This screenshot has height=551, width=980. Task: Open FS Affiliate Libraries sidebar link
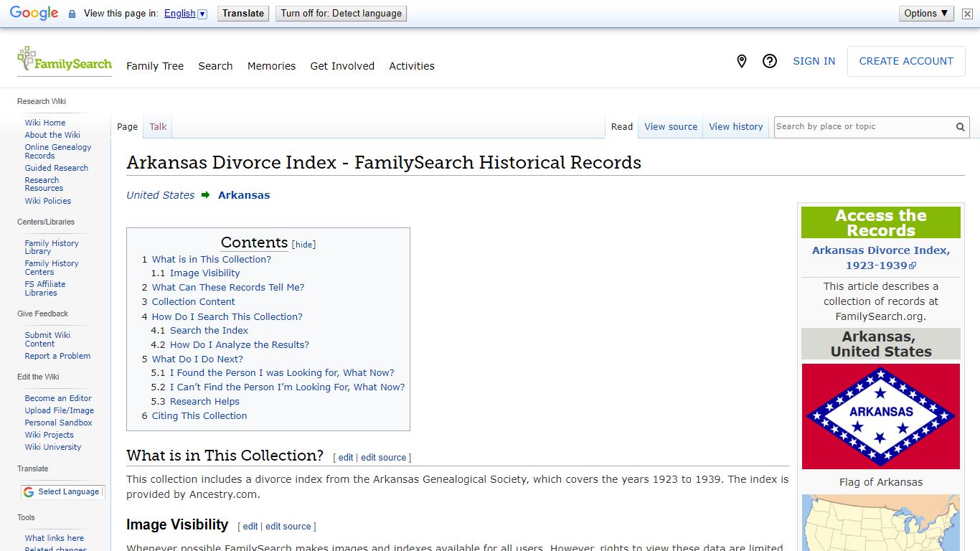45,288
